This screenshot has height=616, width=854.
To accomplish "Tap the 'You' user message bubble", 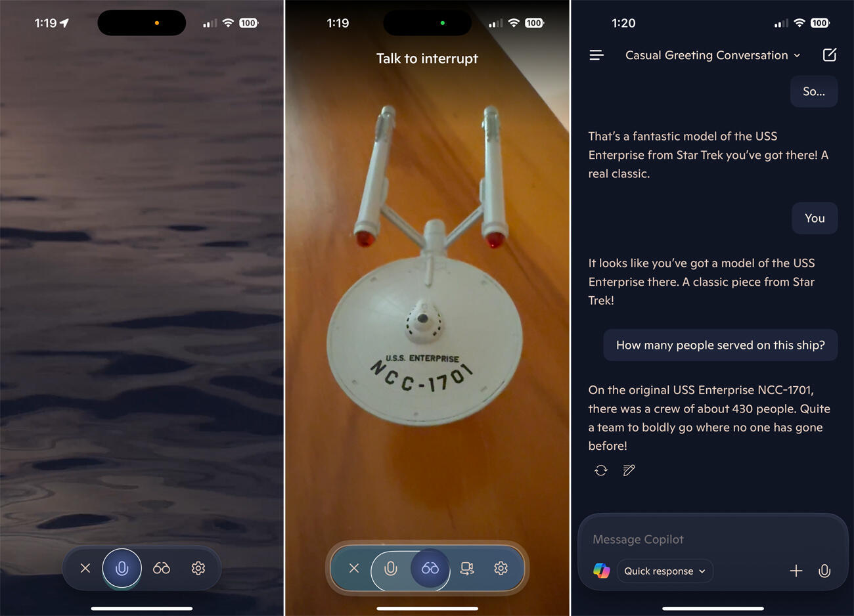I will pos(815,218).
